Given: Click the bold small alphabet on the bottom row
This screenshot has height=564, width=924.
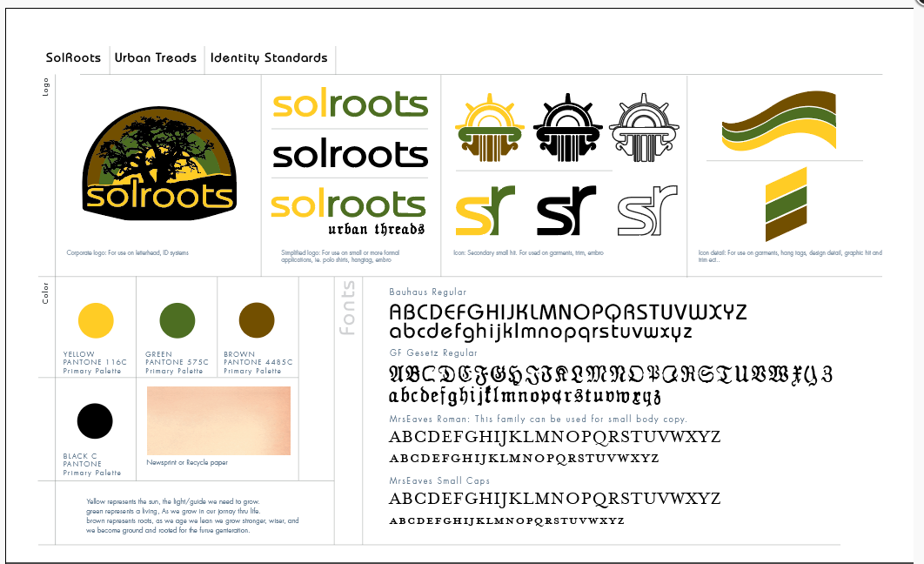Looking at the screenshot, I should point(506,521).
